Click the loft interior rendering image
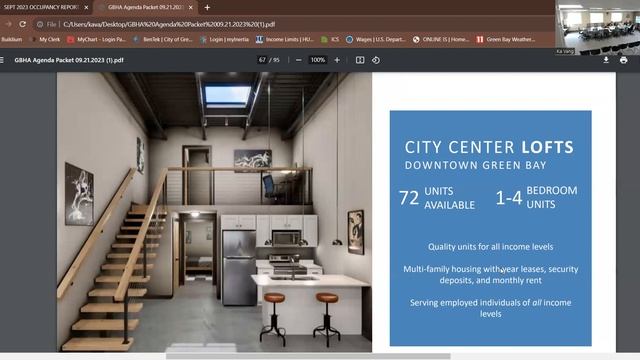This screenshot has width=640, height=360. click(214, 212)
